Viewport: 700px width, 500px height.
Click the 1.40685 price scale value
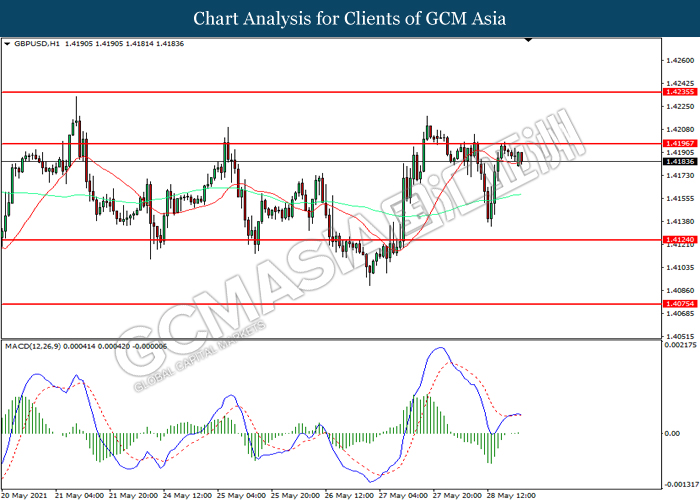[x=680, y=314]
